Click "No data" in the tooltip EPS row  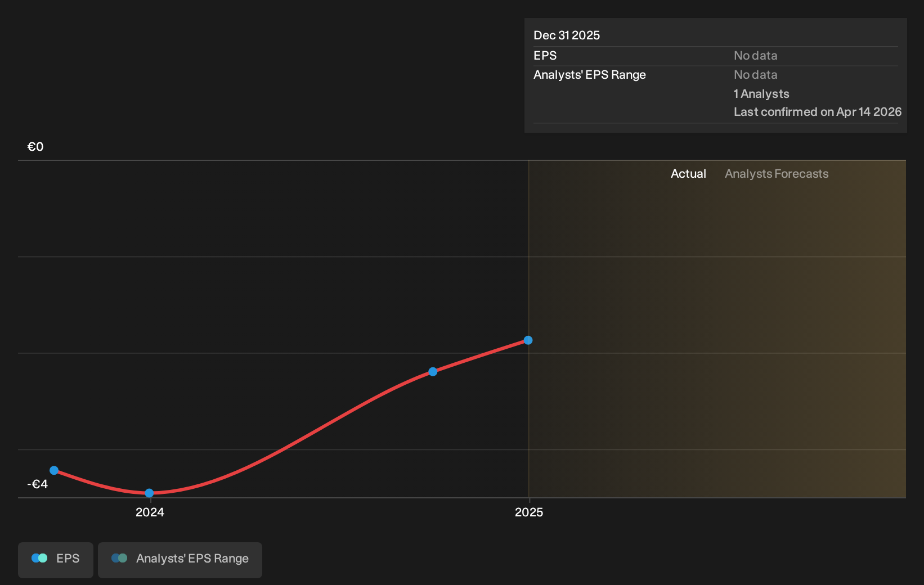755,56
